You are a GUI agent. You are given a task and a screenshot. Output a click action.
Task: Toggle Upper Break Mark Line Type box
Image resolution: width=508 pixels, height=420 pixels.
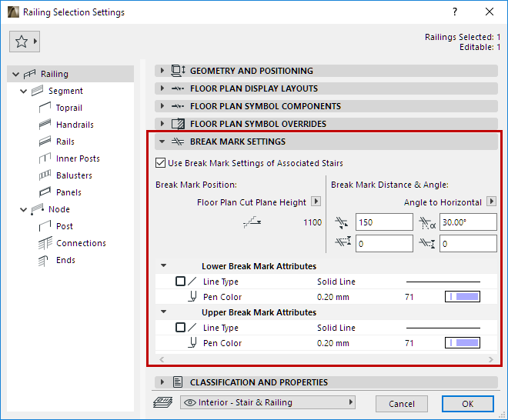[x=180, y=328]
